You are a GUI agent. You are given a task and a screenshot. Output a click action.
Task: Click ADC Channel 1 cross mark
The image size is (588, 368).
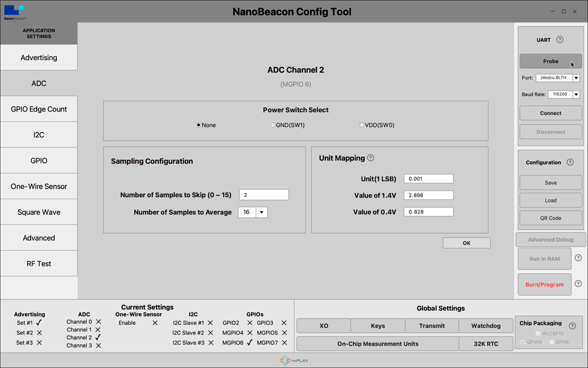pos(98,330)
